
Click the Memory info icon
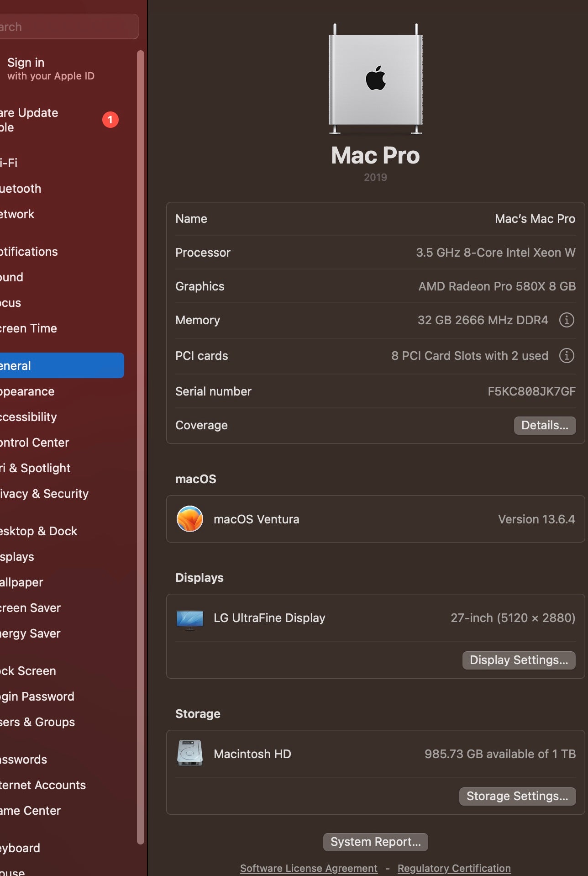(567, 320)
